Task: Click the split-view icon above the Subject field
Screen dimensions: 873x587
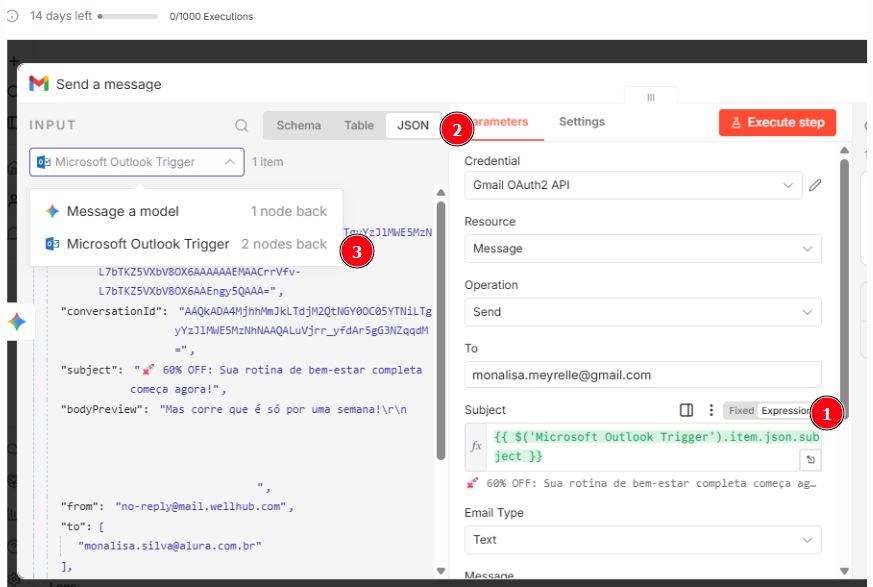Action: coord(687,410)
